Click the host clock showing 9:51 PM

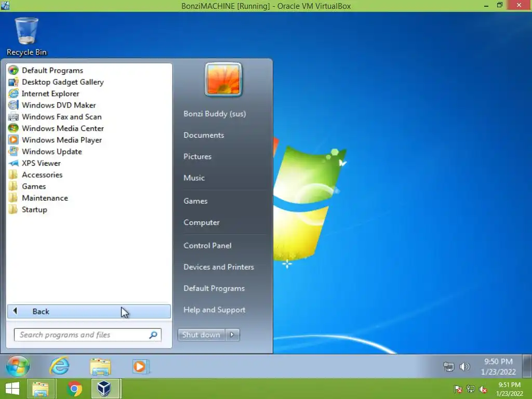pyautogui.click(x=509, y=389)
